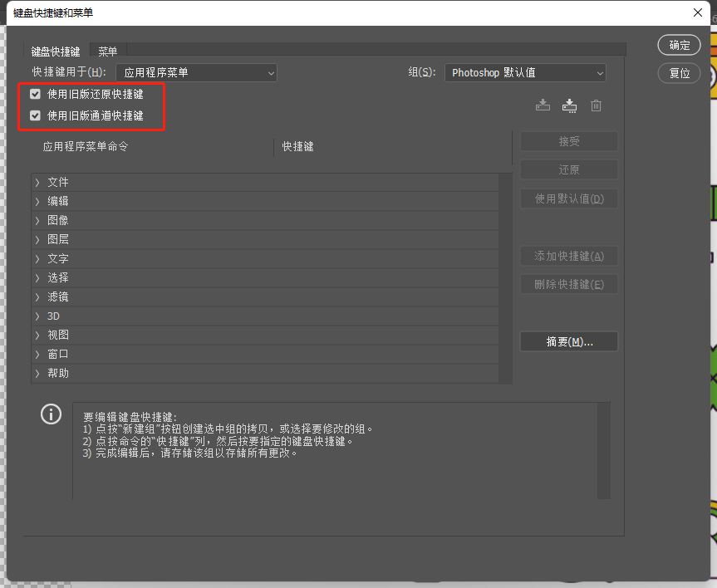The image size is (717, 588).
Task: Click the delete current shortcut set trash icon
Action: click(596, 105)
